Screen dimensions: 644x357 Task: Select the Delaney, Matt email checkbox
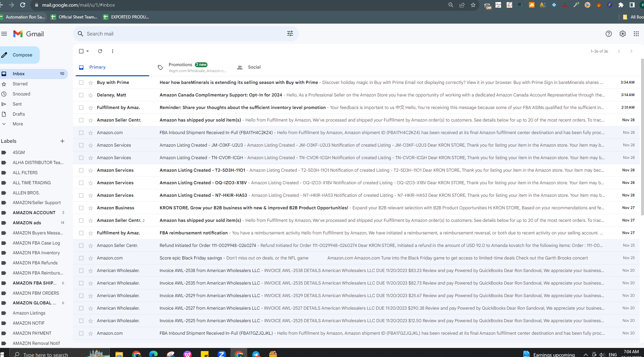81,95
